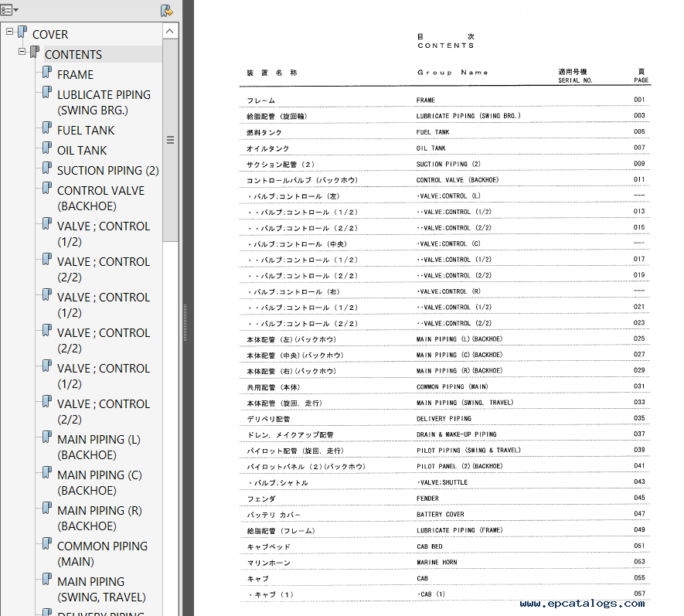Click the panel splitter grip handle

pos(185,323)
